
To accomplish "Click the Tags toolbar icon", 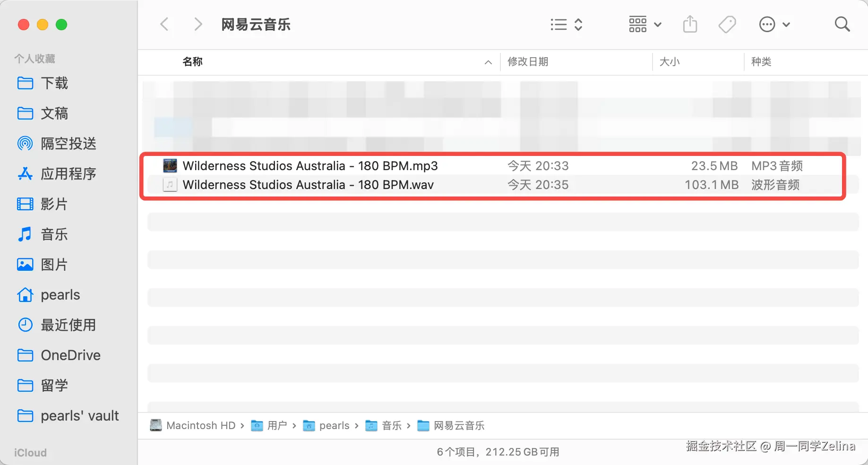I will (727, 25).
